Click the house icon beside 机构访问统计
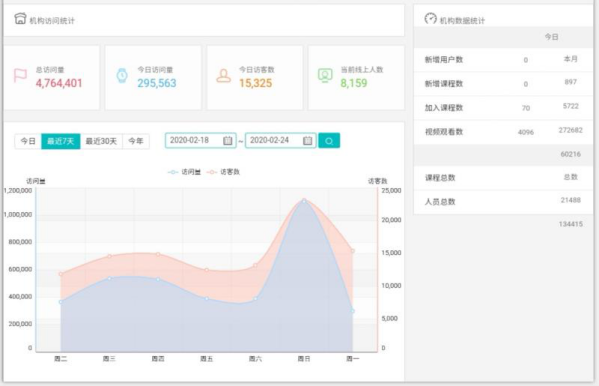 20,18
